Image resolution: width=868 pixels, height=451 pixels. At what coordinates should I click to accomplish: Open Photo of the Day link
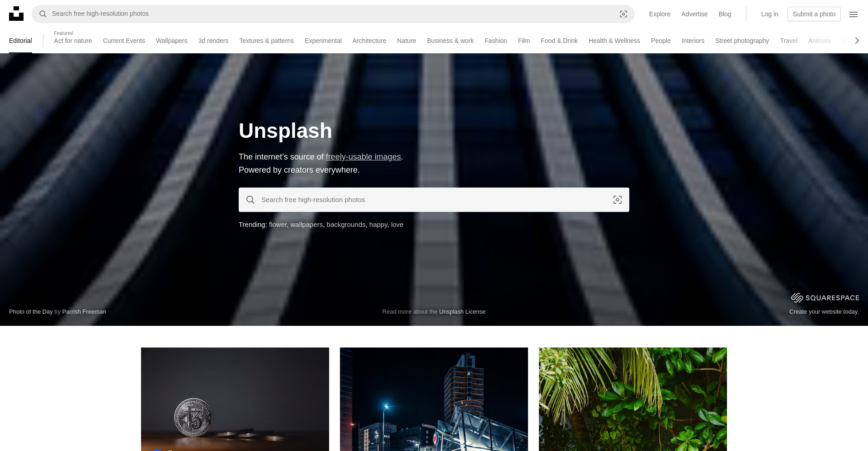coord(31,312)
